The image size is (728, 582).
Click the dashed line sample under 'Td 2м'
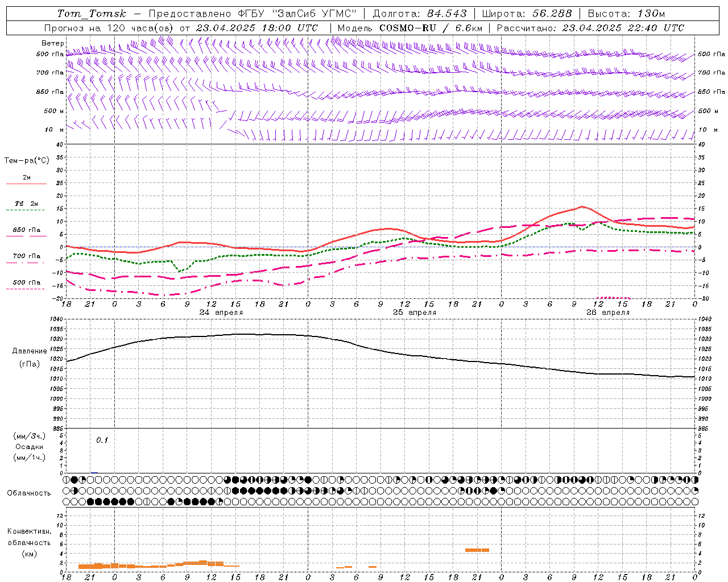(26, 210)
